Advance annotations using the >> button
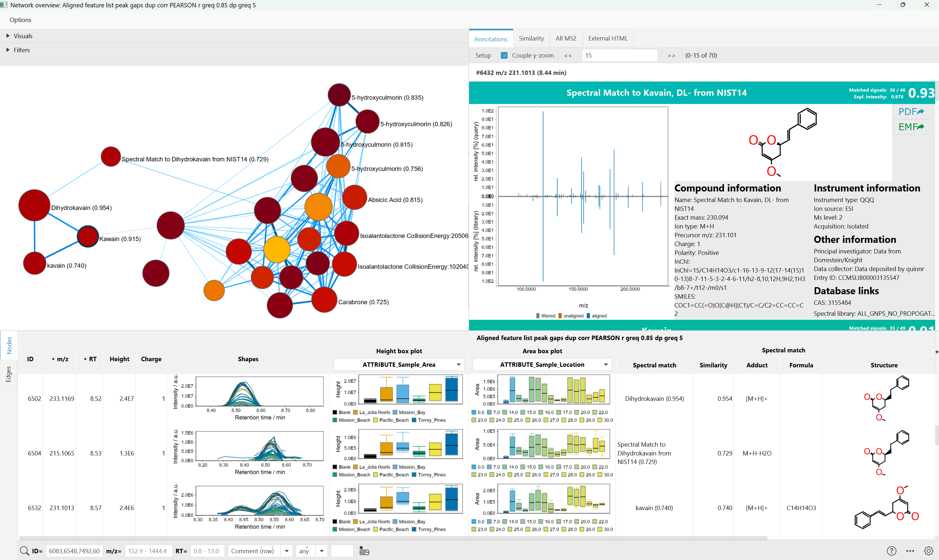The width and height of the screenshot is (939, 560). click(x=672, y=55)
